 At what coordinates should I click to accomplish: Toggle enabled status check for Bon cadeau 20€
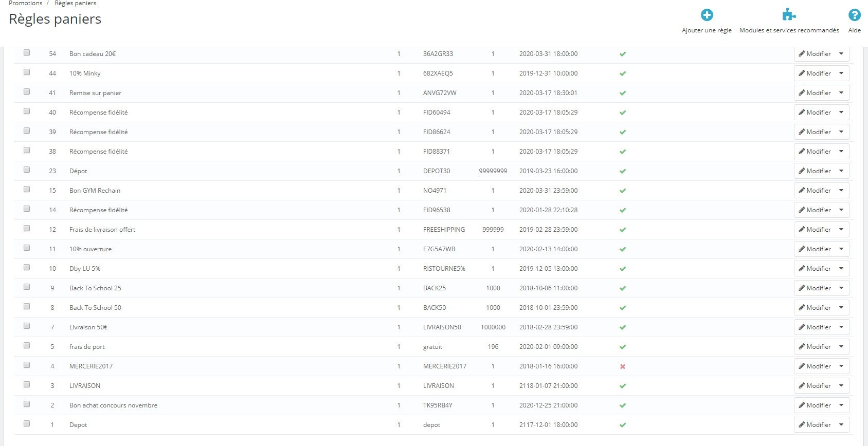pyautogui.click(x=623, y=54)
